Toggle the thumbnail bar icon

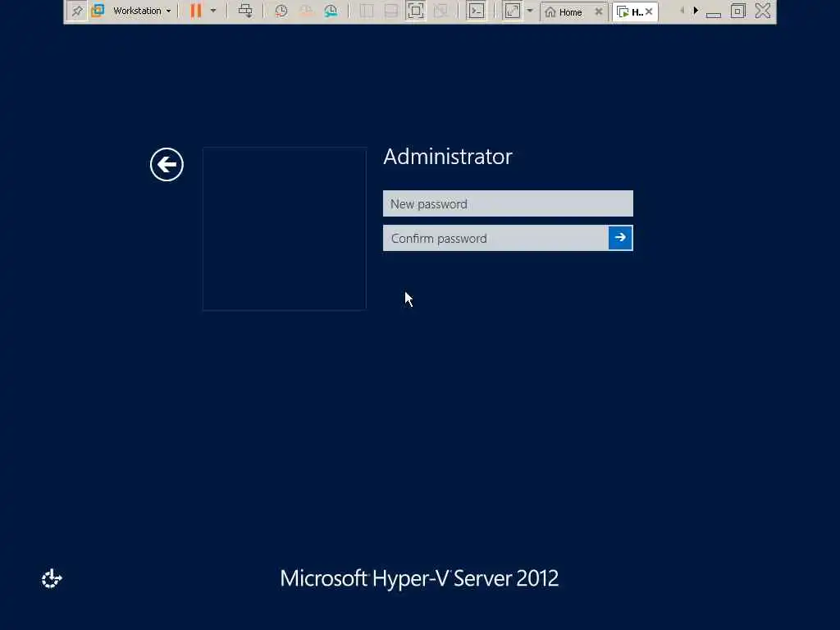pyautogui.click(x=391, y=11)
